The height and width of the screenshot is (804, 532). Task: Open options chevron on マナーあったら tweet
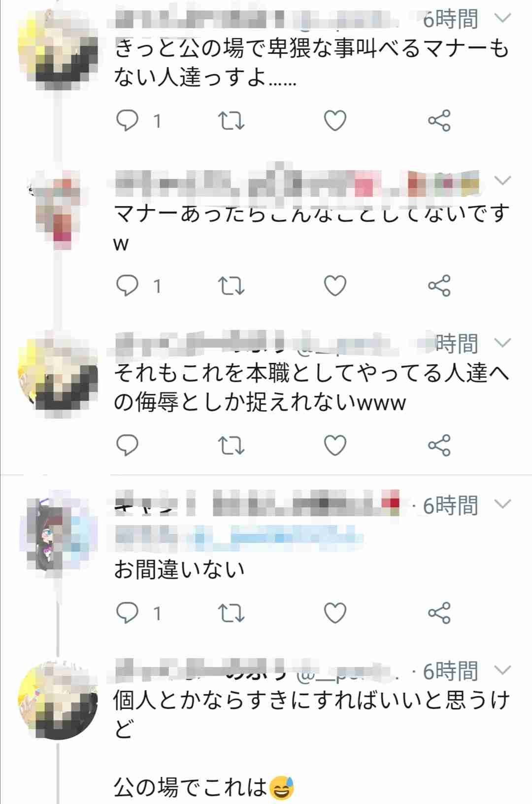point(502,181)
